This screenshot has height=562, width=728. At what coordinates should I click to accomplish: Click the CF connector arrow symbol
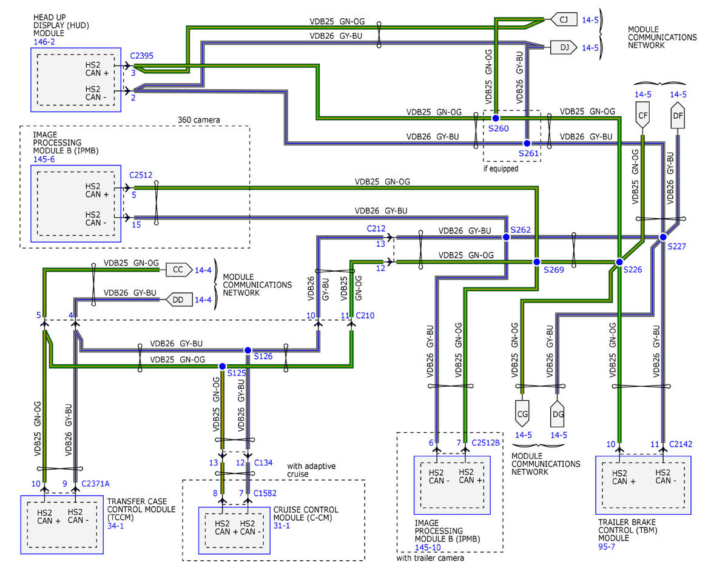pos(644,116)
